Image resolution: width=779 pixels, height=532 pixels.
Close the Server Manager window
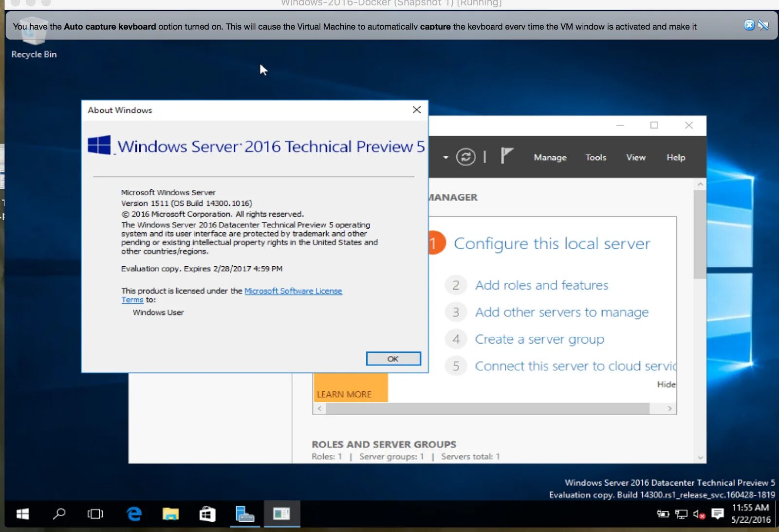689,126
